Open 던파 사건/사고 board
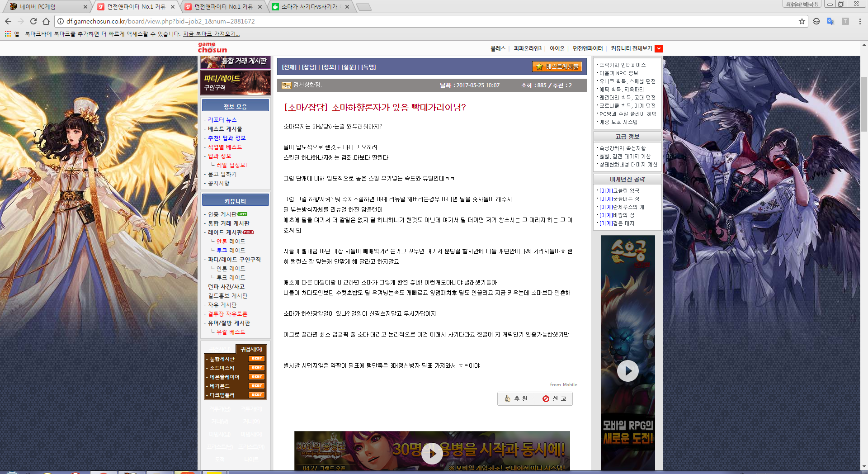This screenshot has width=868, height=474. click(226, 287)
